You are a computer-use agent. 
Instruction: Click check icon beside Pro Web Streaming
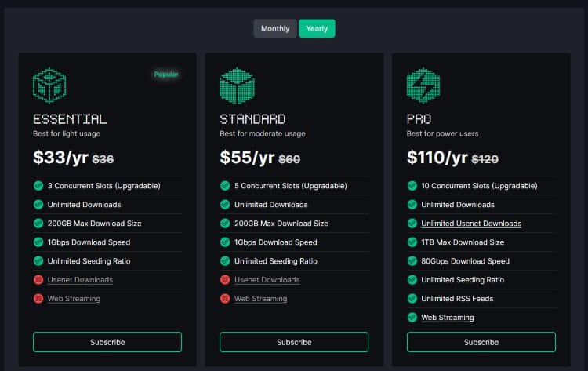[412, 317]
